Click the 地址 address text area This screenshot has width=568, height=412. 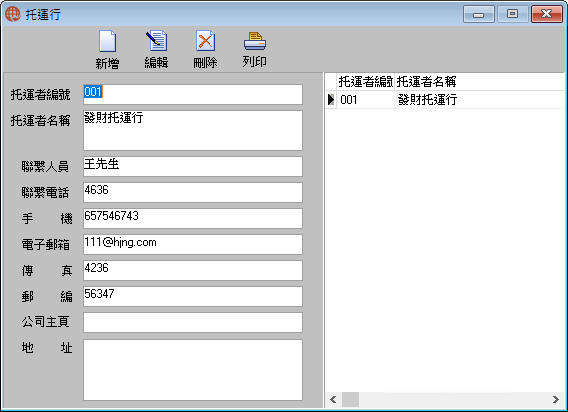coord(193,370)
